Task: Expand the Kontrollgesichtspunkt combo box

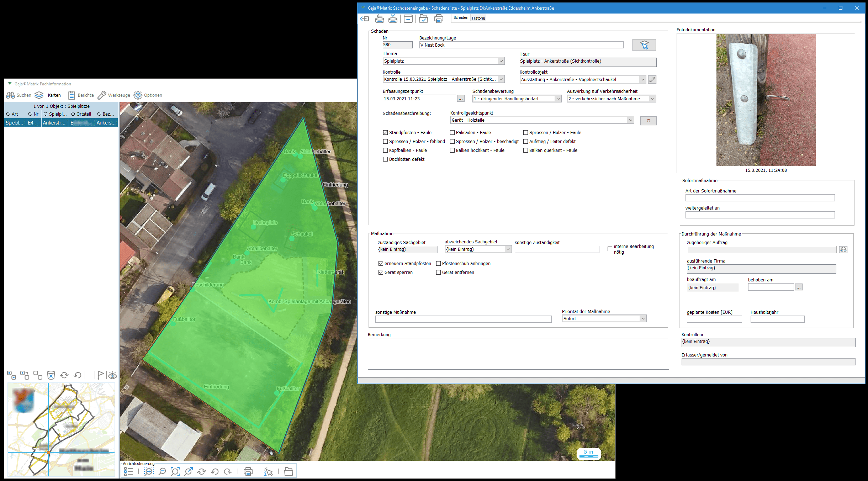Action: pos(630,120)
